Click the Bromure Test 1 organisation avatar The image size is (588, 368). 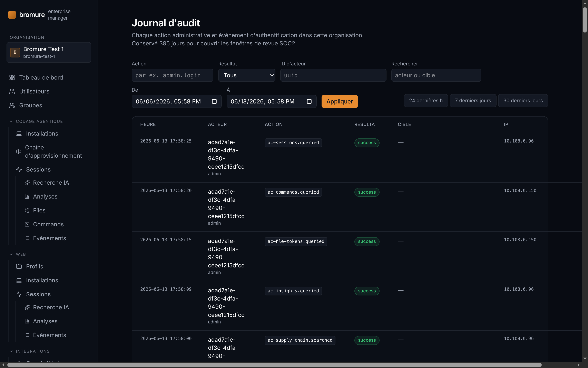pos(15,52)
